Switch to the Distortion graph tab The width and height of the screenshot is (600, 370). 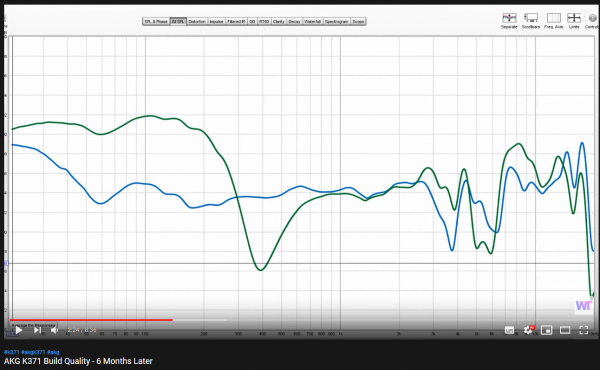[197, 21]
